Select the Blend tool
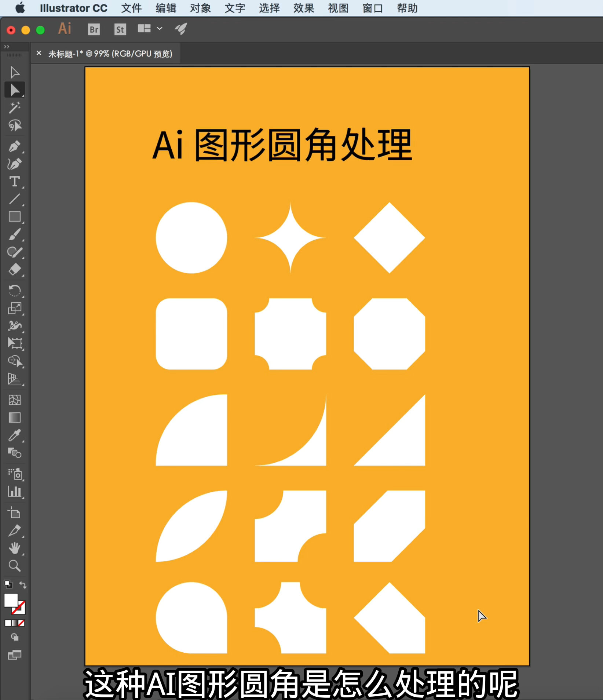Viewport: 603px width, 700px height. 15,453
